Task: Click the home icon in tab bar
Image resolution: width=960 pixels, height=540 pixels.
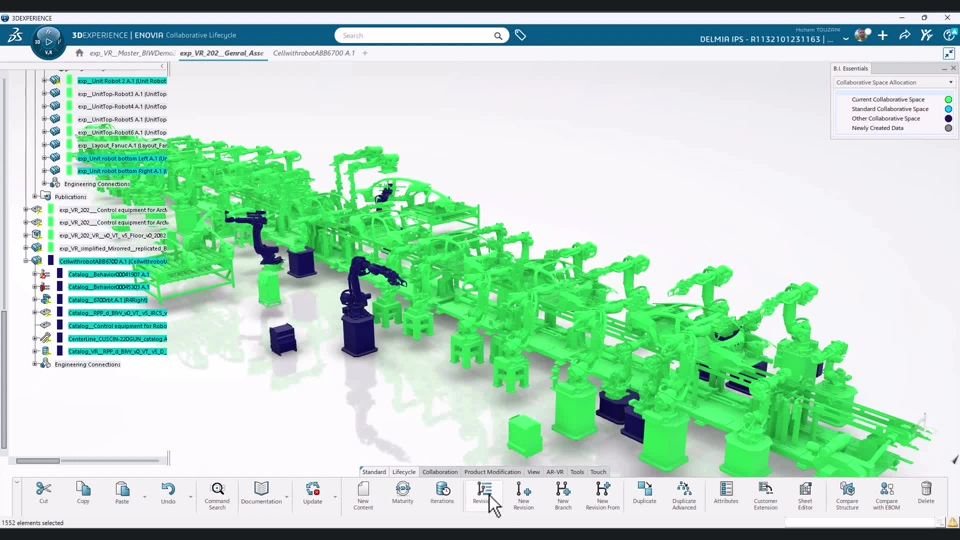Action: [80, 53]
